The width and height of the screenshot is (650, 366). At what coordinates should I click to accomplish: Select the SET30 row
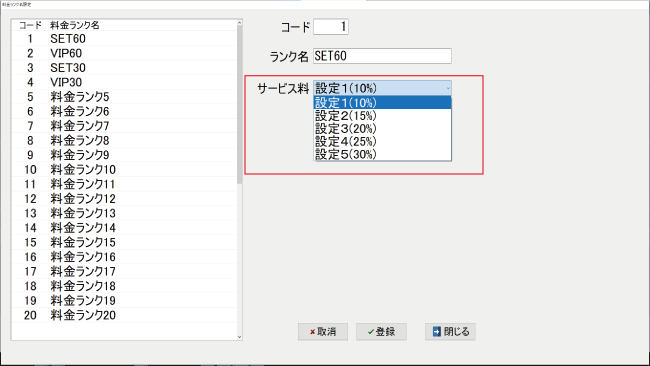pos(124,68)
